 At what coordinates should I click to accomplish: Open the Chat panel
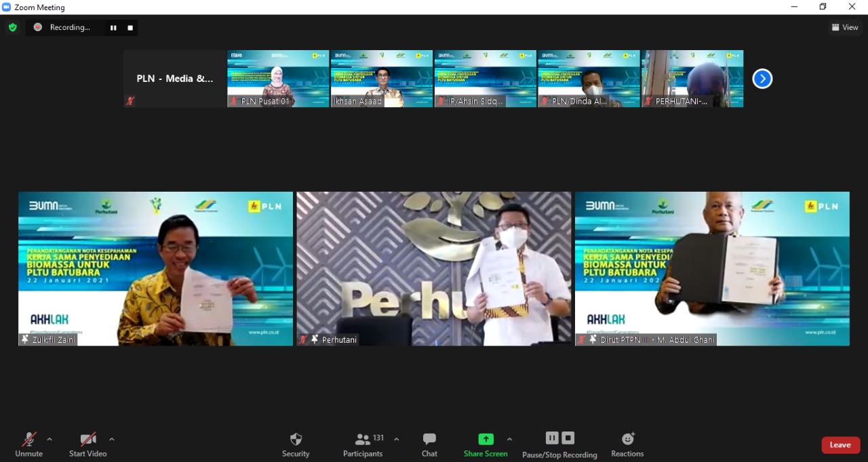click(429, 444)
